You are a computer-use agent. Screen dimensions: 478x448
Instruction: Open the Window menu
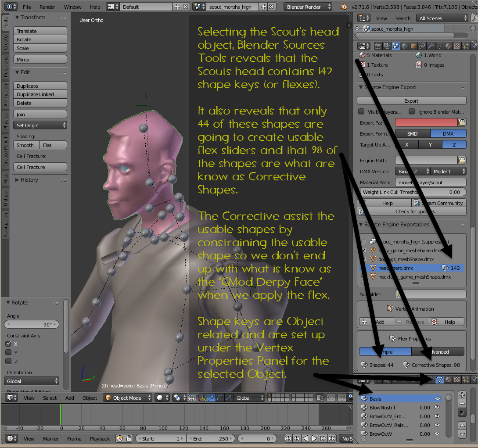click(72, 7)
